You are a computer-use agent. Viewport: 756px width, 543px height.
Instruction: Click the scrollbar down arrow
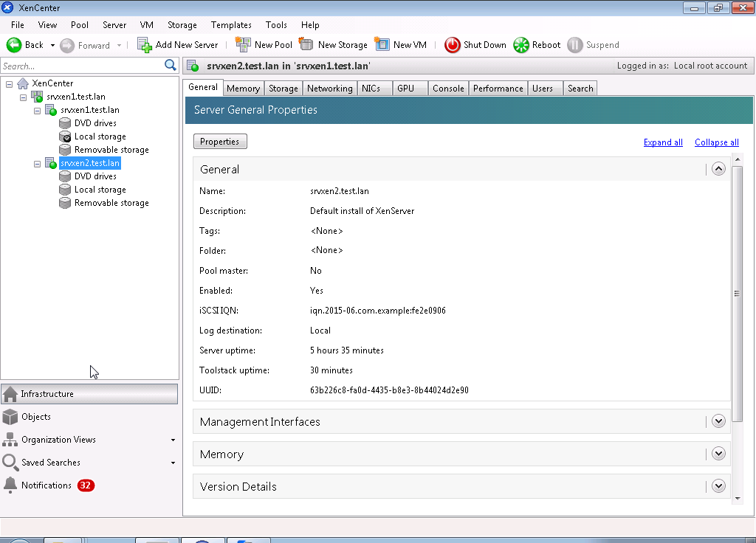(738, 499)
